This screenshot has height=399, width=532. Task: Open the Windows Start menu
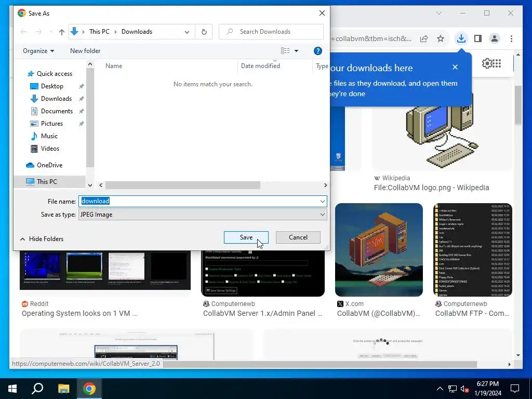[x=12, y=389]
